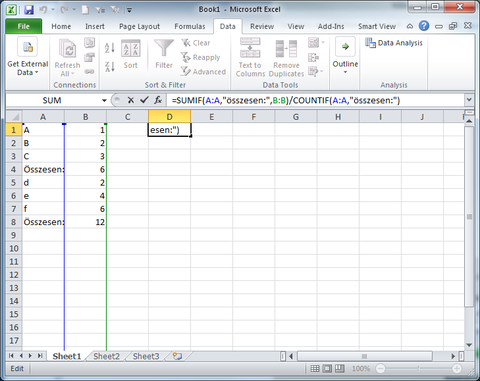Click the Properties icon in Connections group
Image resolution: width=480 pixels, height=381 pixels.
tap(89, 57)
